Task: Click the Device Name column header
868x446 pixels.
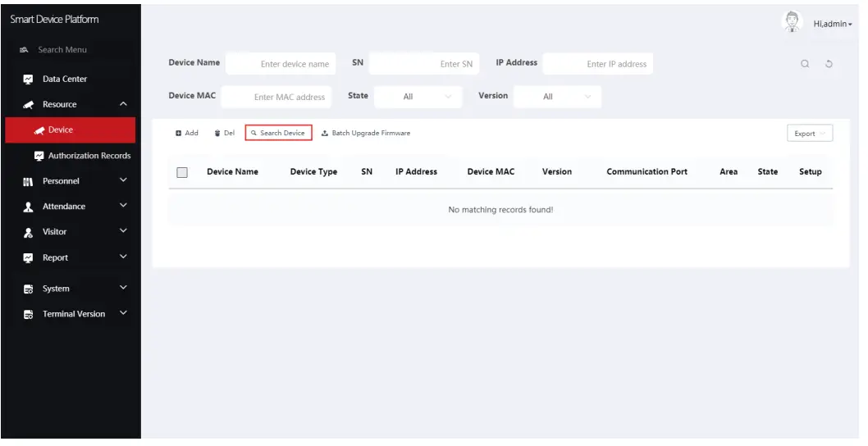Action: 232,172
